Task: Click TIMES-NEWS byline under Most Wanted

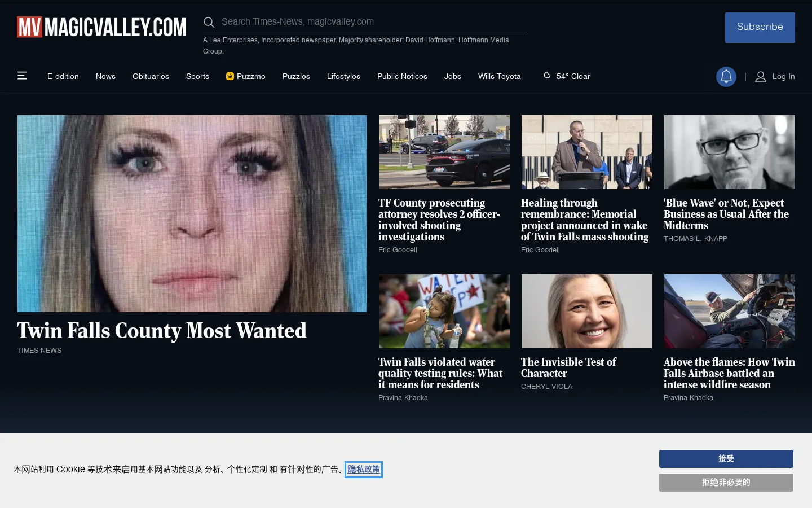Action: coord(39,350)
